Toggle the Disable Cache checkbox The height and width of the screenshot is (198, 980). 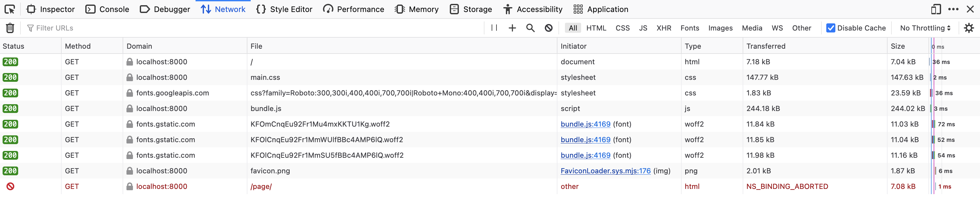[x=831, y=28]
